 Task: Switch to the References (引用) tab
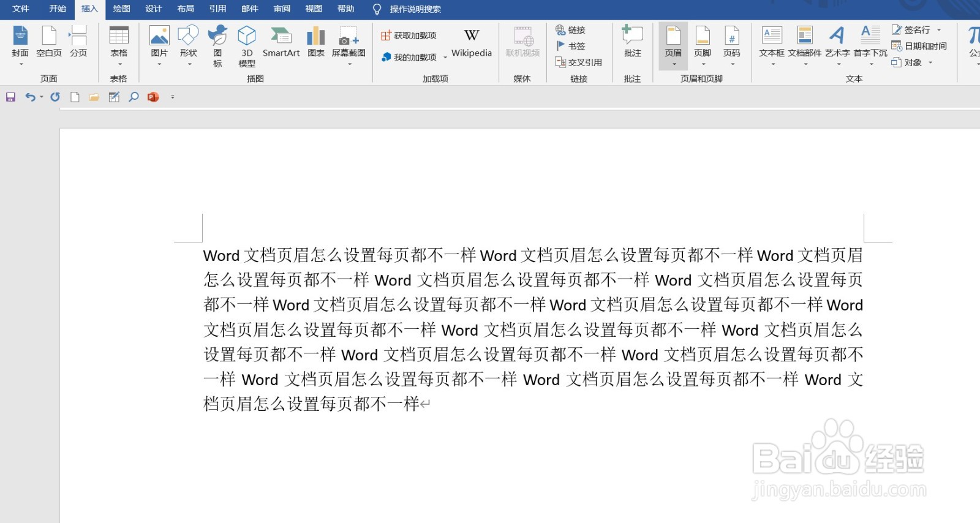pos(217,9)
